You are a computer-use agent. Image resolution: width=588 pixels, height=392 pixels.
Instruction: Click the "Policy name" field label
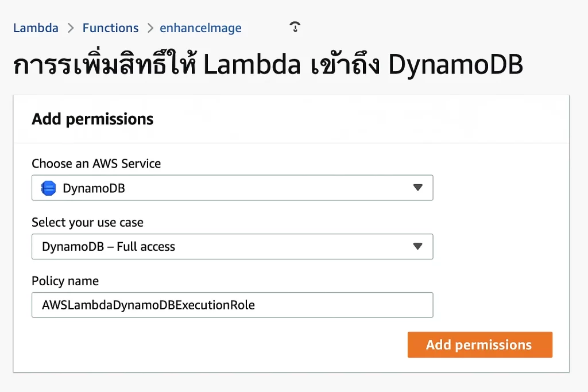[65, 281]
